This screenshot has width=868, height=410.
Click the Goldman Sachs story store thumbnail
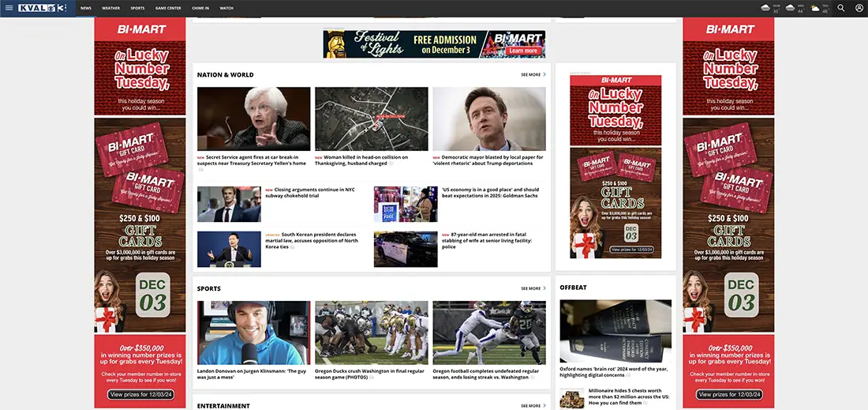pos(406,204)
